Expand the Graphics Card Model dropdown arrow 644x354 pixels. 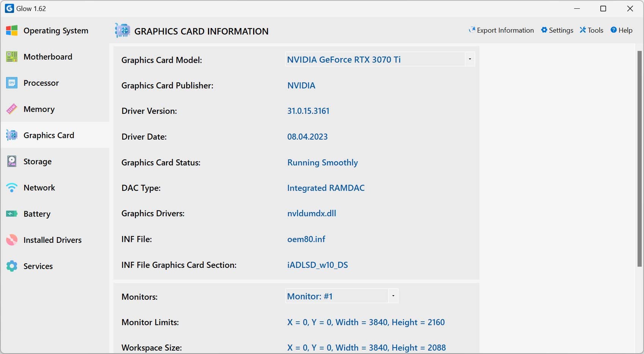tap(470, 59)
